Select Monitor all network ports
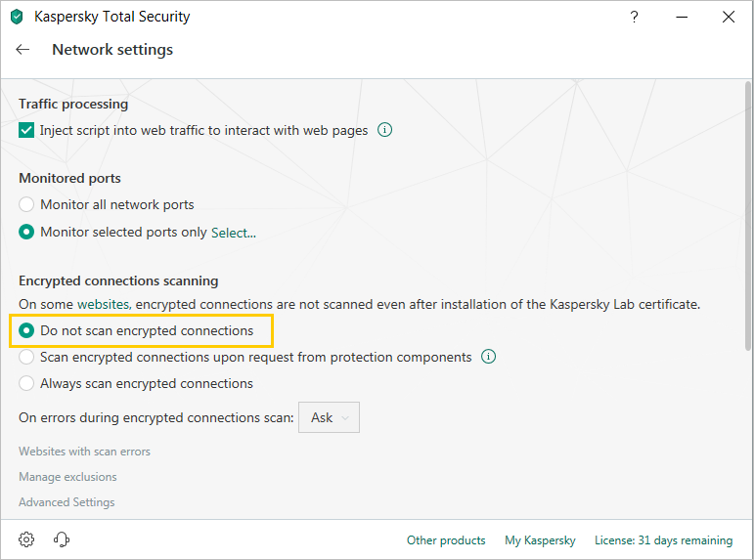754x560 pixels. (x=26, y=204)
